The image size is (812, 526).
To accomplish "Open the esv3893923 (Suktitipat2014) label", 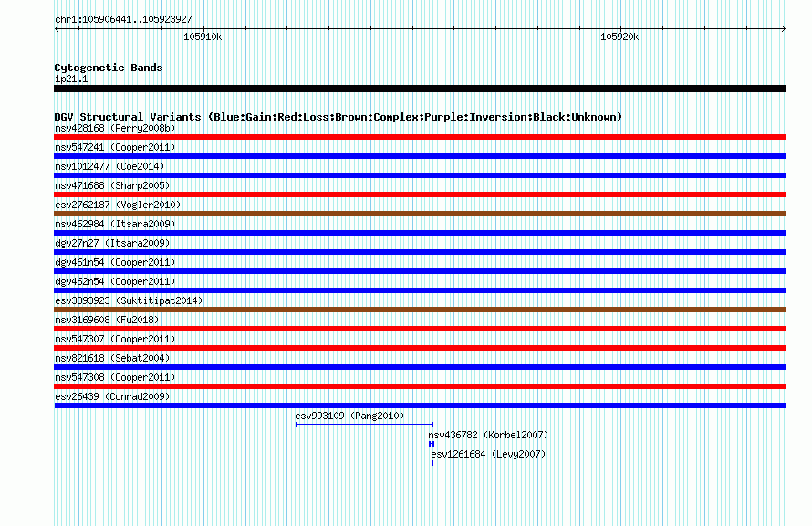I will coord(129,300).
